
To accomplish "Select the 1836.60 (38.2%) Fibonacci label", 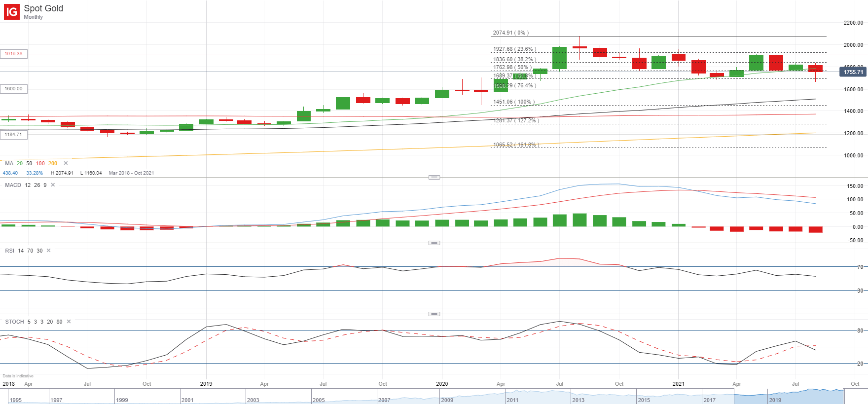I will pos(514,59).
